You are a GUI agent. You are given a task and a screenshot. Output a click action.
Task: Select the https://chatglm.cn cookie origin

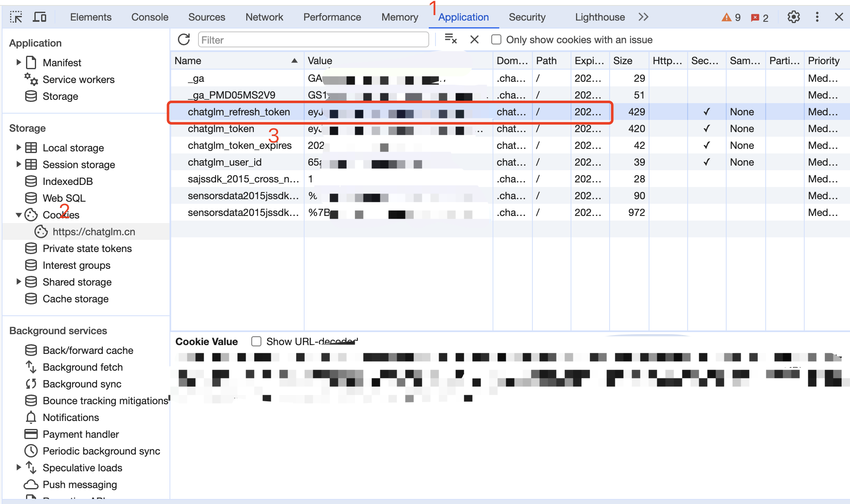tap(94, 231)
